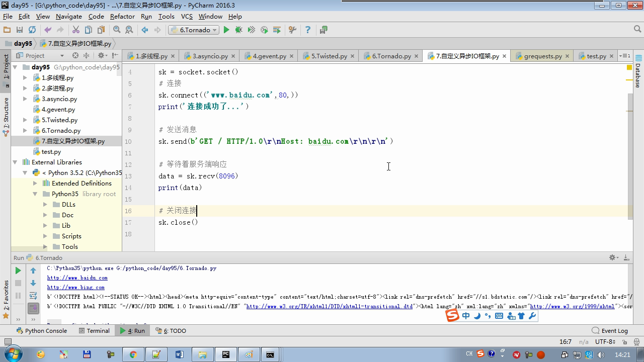644x362 pixels.
Task: Toggle the Terminal tool window
Action: [94, 331]
